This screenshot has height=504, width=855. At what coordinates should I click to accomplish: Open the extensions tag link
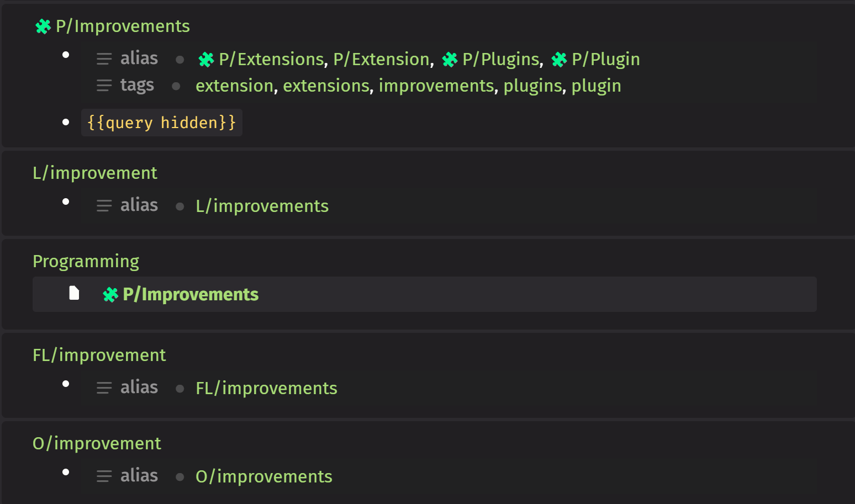coord(326,86)
